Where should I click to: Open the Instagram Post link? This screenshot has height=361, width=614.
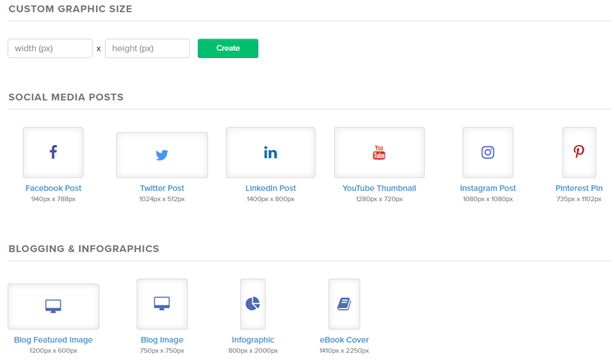point(488,188)
